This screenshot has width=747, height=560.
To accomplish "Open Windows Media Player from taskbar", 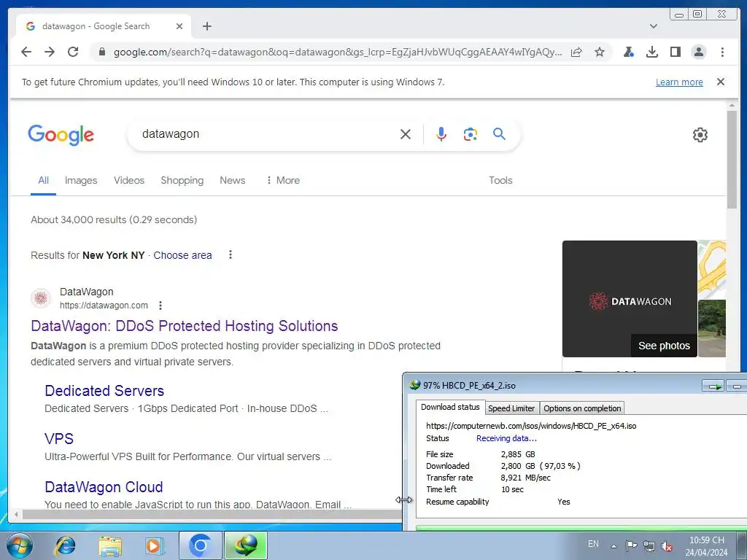I will (x=153, y=545).
